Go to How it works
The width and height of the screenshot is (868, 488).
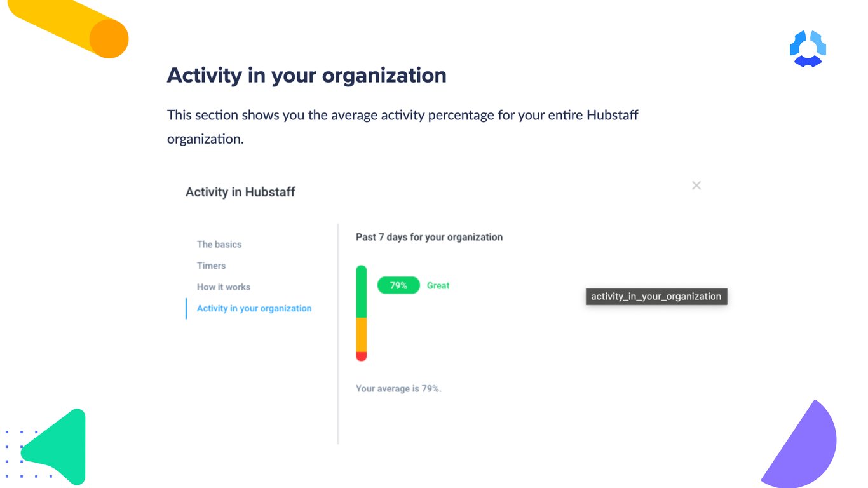(224, 287)
